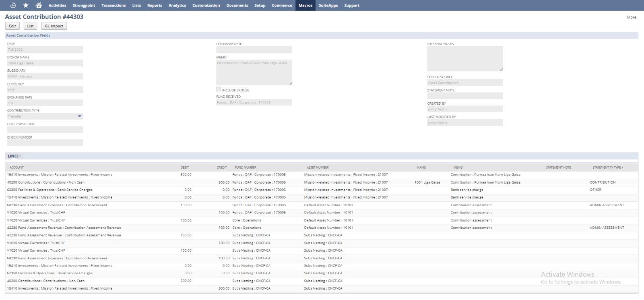
Task: Click the Edit button
Action: (12, 26)
